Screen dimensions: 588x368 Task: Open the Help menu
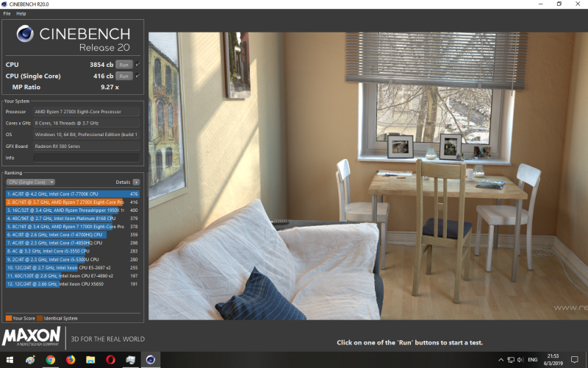(x=21, y=13)
